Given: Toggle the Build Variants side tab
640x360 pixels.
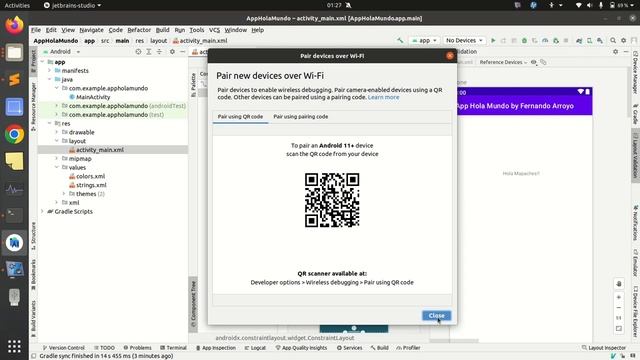Looking at the screenshot, I should pos(33,319).
